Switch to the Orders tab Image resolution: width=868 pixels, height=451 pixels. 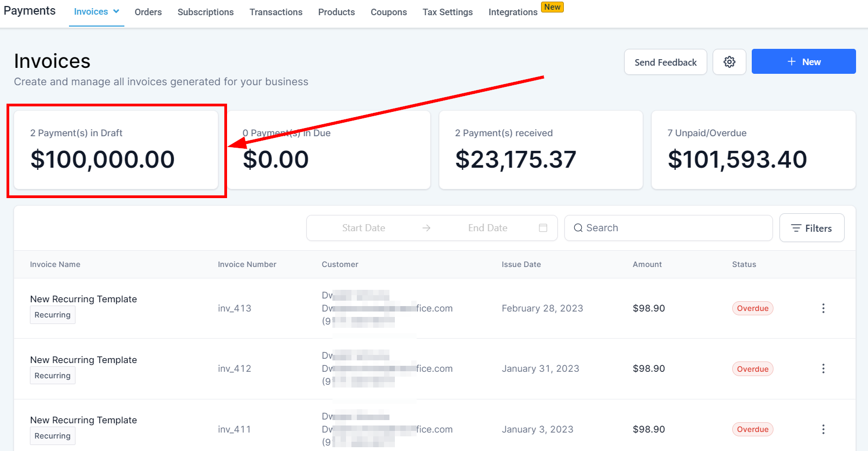coord(148,12)
